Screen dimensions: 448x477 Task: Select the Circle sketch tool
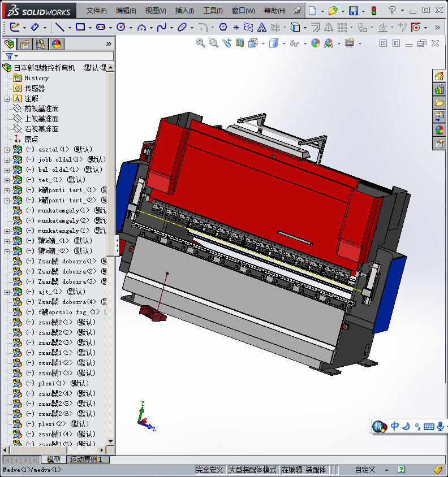tap(121, 27)
